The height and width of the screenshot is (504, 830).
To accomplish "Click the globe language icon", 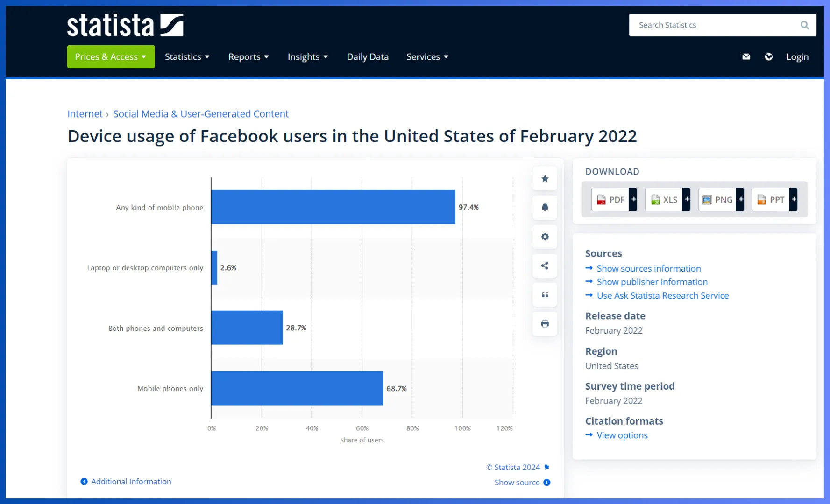I will point(768,57).
